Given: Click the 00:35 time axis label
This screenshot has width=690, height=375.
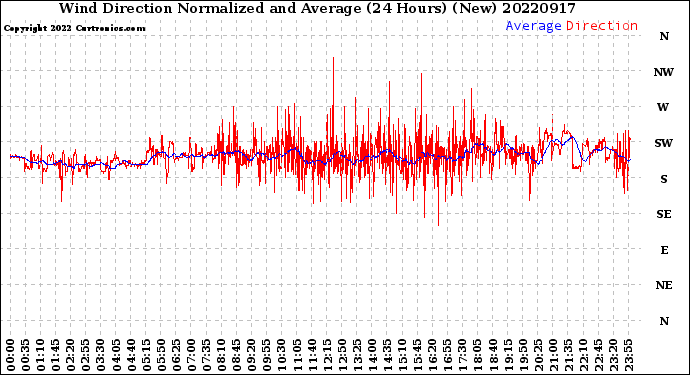Looking at the screenshot, I should pos(26,355).
